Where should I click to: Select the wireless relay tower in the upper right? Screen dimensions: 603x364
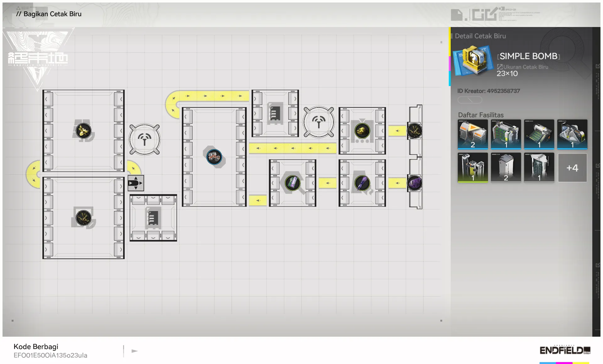[318, 122]
